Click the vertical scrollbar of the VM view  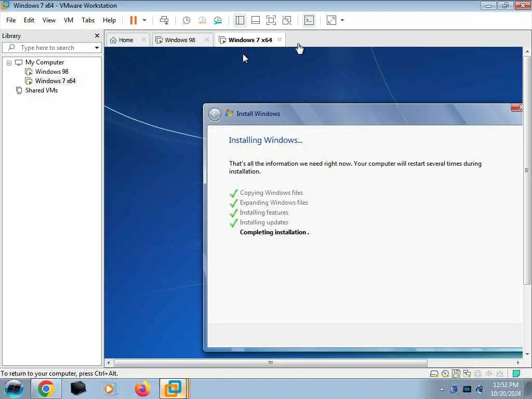[x=527, y=170]
